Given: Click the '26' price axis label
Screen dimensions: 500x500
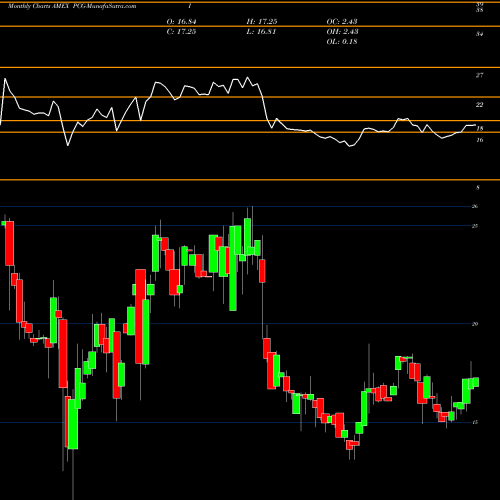Looking at the screenshot, I should [x=475, y=206].
